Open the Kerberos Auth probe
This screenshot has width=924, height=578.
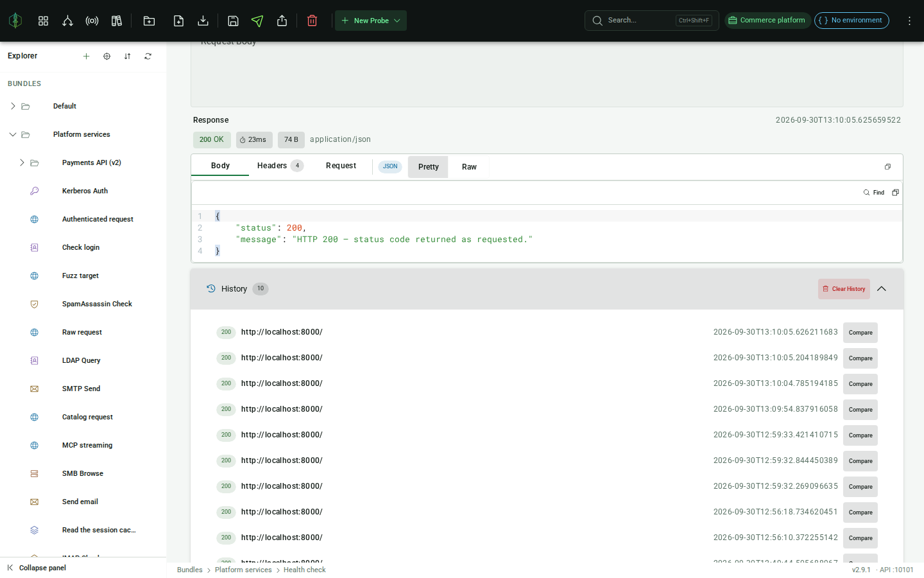[x=85, y=191]
